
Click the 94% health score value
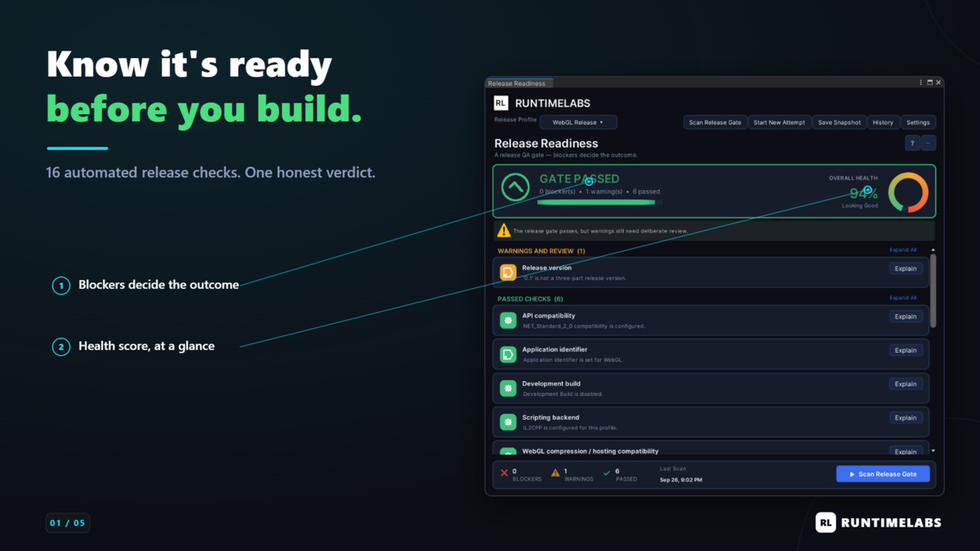(863, 193)
